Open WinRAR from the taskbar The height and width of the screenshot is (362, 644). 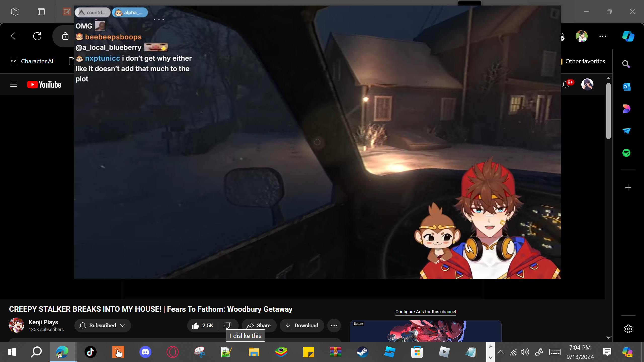[336, 352]
